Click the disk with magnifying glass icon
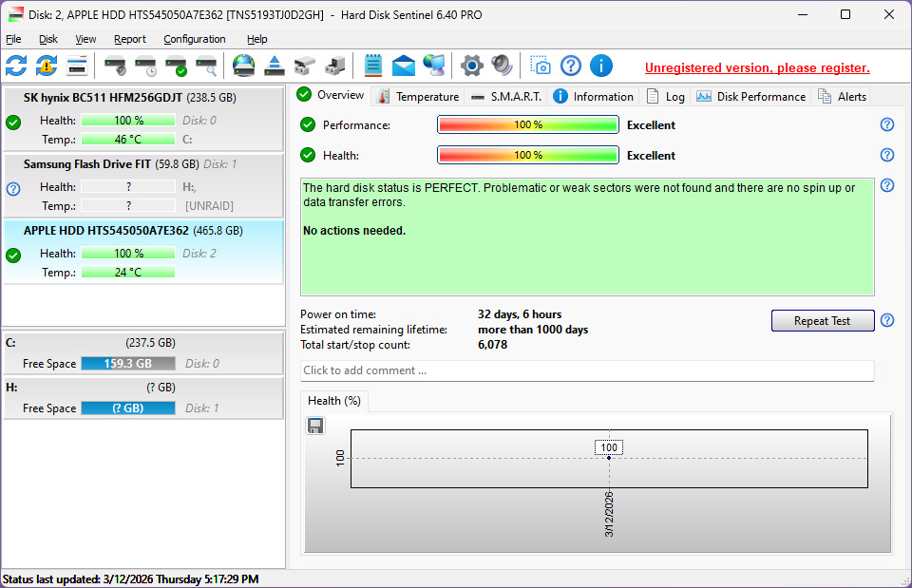This screenshot has width=912, height=588. pos(206,66)
